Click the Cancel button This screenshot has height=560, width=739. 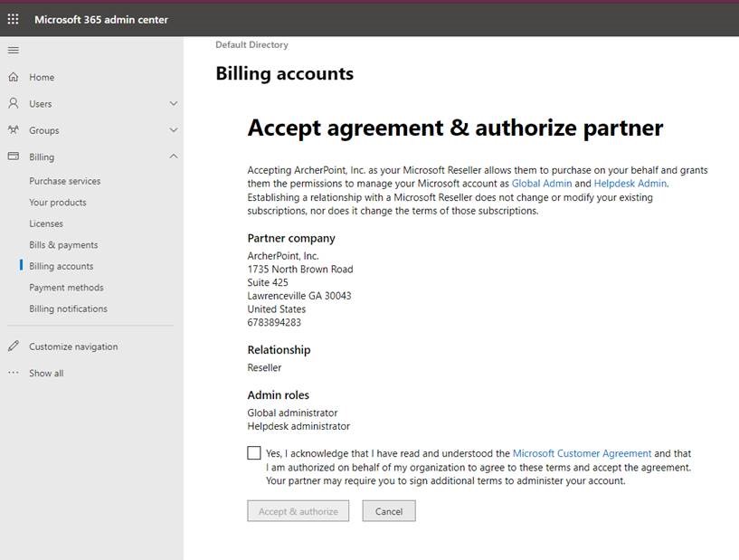point(389,511)
